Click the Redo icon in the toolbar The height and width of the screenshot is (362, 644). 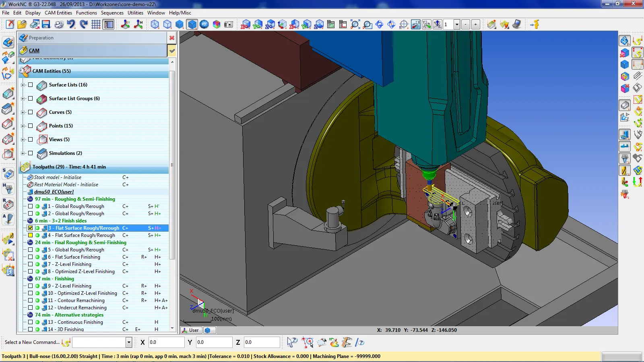pos(83,25)
